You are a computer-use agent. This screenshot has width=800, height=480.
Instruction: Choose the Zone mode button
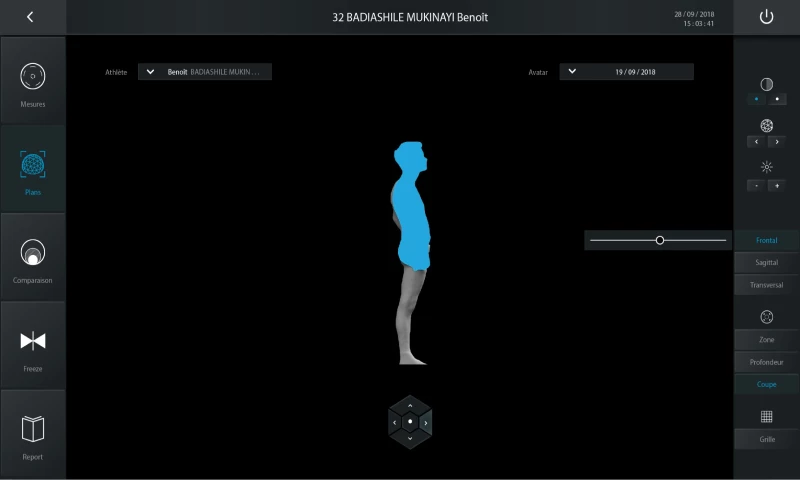(766, 340)
